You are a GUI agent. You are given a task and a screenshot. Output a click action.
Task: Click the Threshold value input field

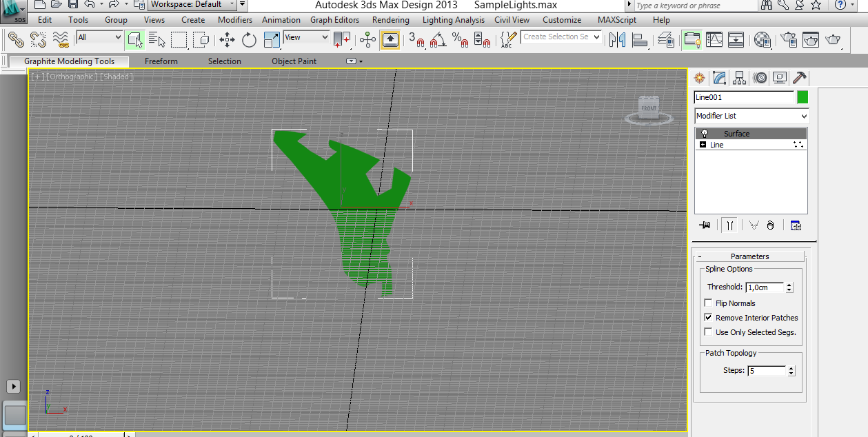tap(765, 287)
